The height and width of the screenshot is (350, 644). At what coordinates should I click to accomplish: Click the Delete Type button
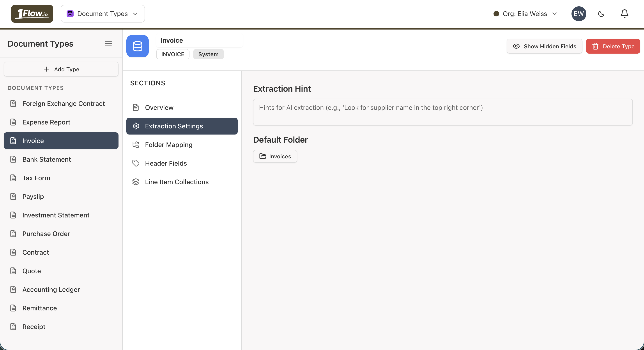pos(613,46)
